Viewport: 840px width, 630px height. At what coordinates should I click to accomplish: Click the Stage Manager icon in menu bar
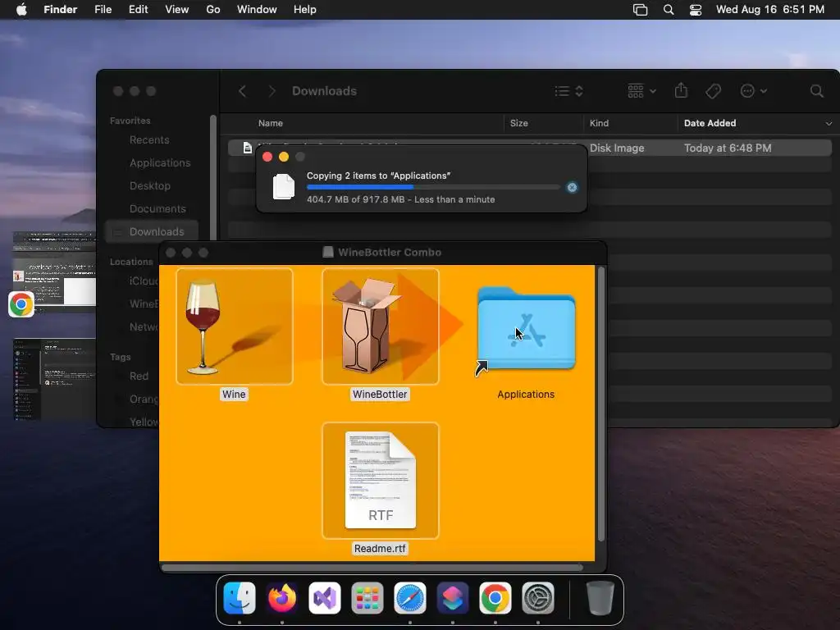640,10
